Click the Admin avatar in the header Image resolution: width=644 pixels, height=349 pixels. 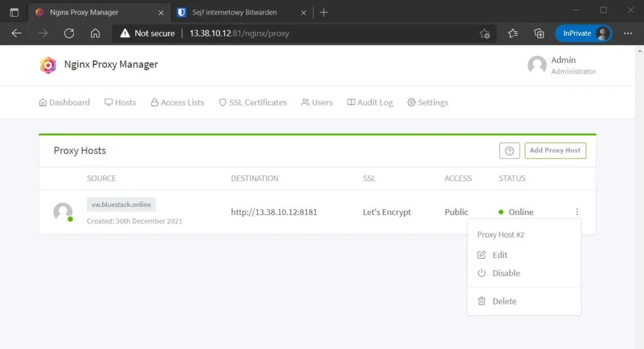click(x=537, y=65)
